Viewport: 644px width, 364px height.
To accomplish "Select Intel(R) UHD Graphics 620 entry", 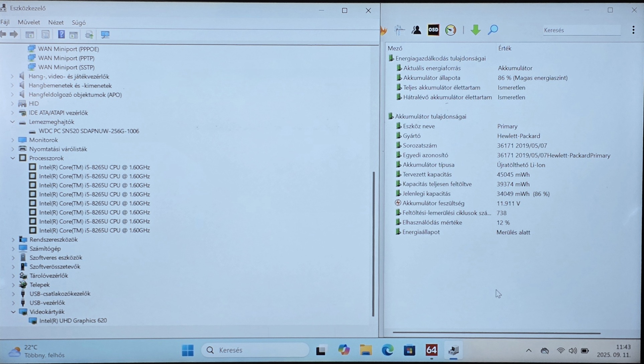I will tap(73, 321).
